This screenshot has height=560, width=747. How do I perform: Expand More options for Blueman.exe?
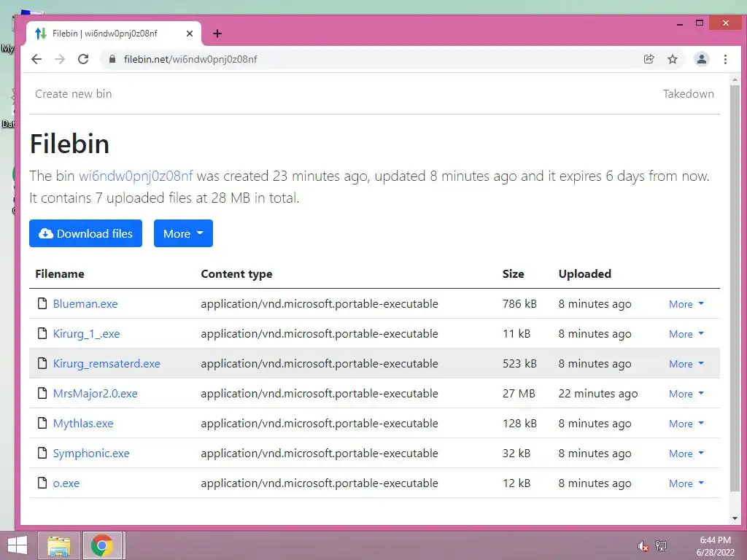686,304
